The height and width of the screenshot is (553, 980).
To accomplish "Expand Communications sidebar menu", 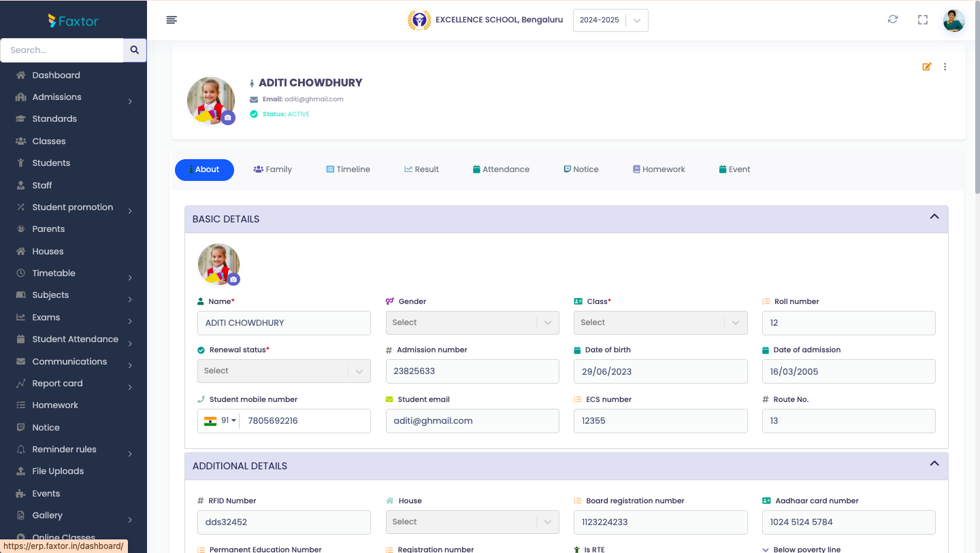I will coord(73,361).
